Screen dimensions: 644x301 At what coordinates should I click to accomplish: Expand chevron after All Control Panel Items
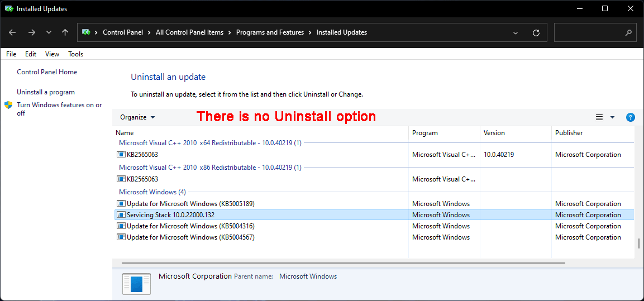230,32
